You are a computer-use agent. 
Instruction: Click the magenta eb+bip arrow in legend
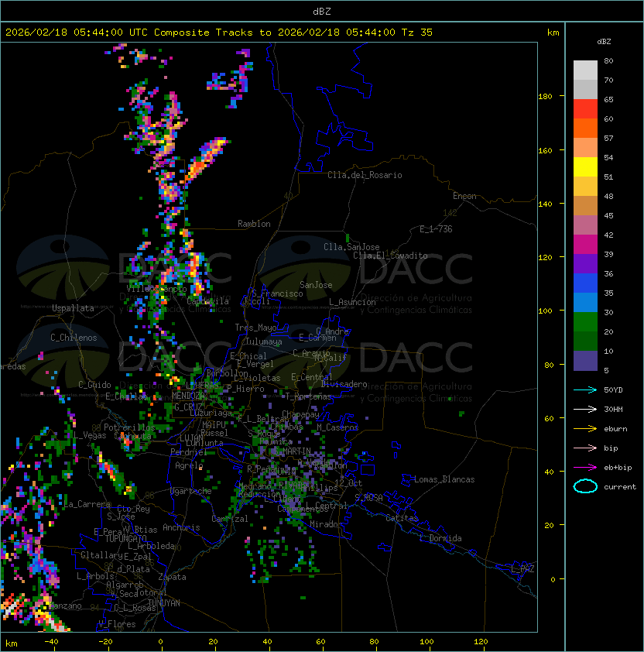pos(585,468)
